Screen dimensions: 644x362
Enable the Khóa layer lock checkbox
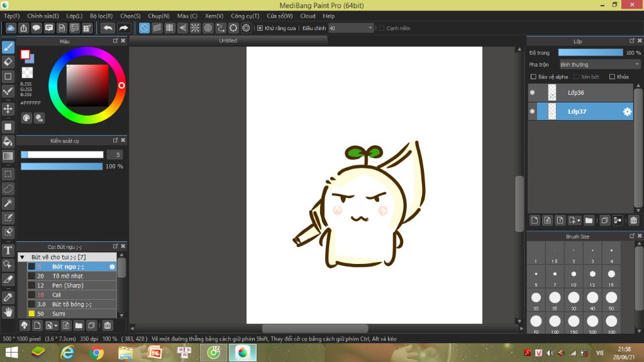(612, 77)
